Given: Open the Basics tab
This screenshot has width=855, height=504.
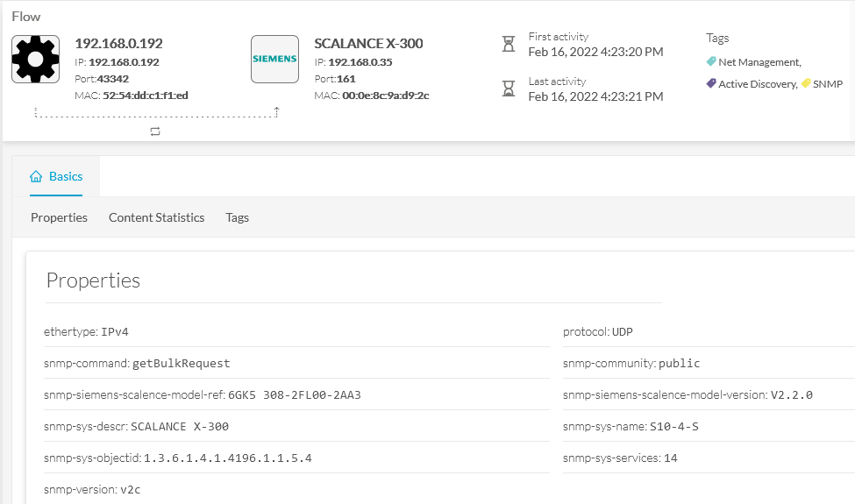Looking at the screenshot, I should 56,176.
